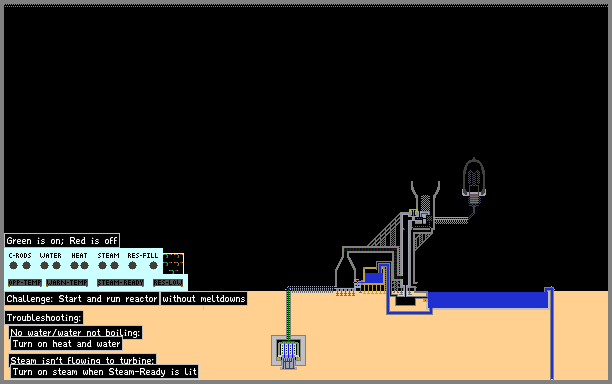The width and height of the screenshot is (612, 384).
Task: Toggle the second C-RODS knob
Action: click(x=27, y=266)
